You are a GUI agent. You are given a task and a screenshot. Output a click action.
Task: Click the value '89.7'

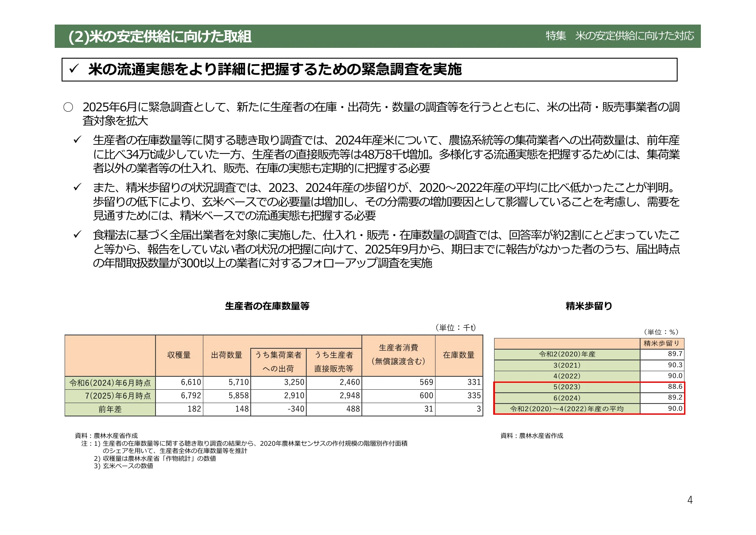tap(675, 354)
